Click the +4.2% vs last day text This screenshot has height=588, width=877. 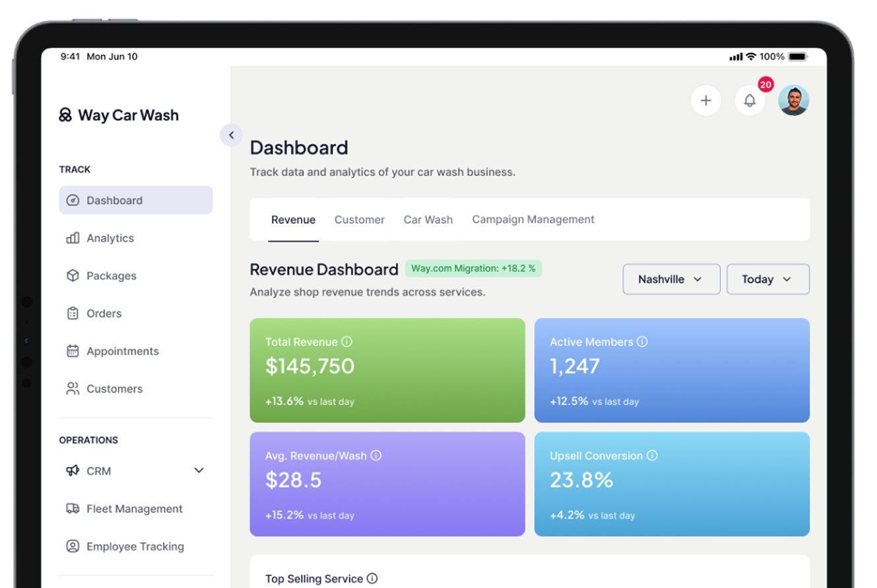click(x=593, y=515)
